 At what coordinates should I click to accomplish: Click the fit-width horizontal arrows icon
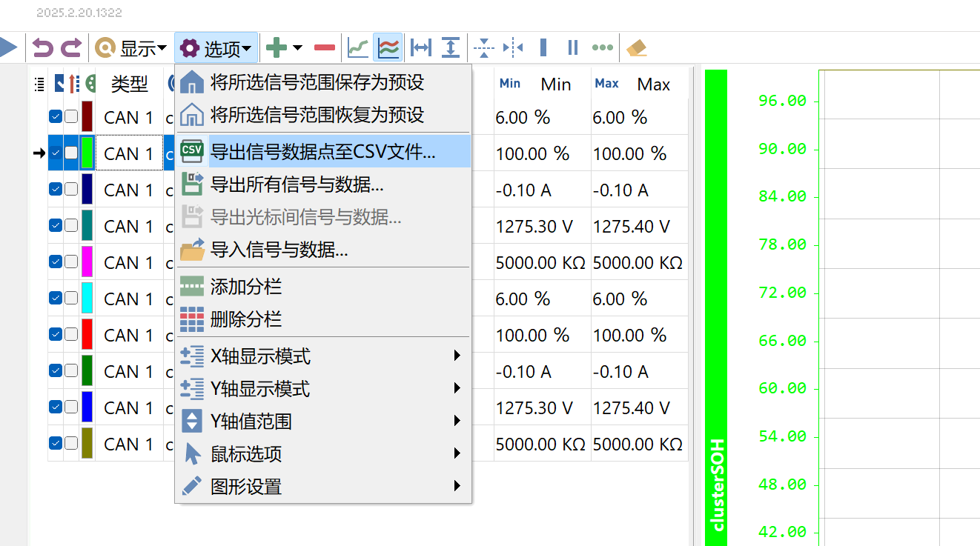pyautogui.click(x=420, y=47)
